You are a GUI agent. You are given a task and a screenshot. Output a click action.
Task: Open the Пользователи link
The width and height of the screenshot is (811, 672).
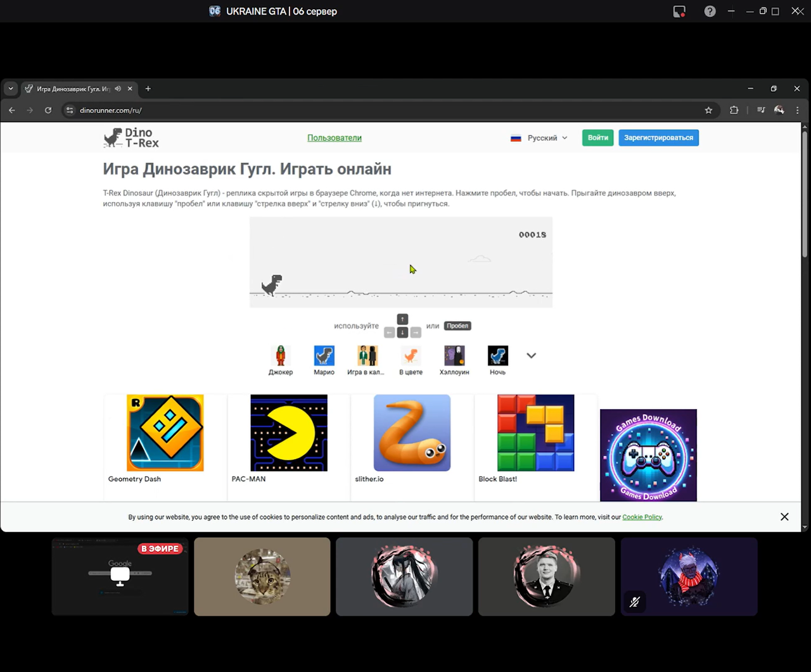[335, 137]
